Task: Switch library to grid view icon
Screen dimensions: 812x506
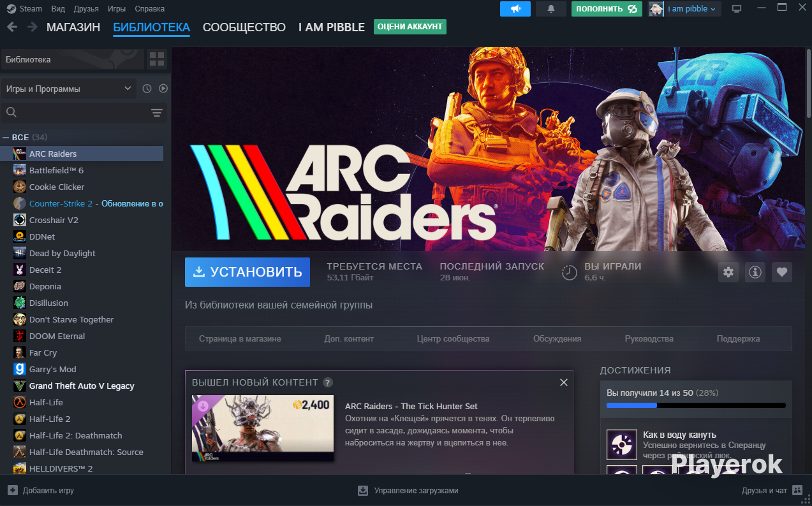Action: (x=156, y=59)
